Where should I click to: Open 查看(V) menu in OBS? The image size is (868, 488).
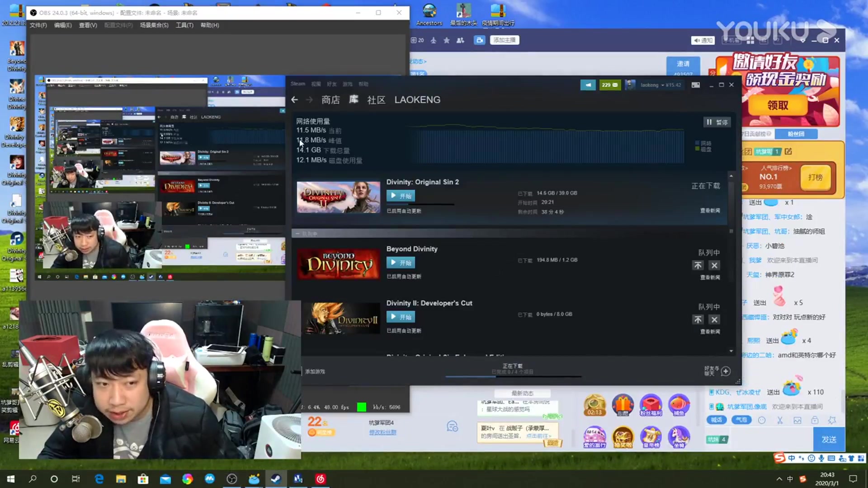(x=88, y=25)
